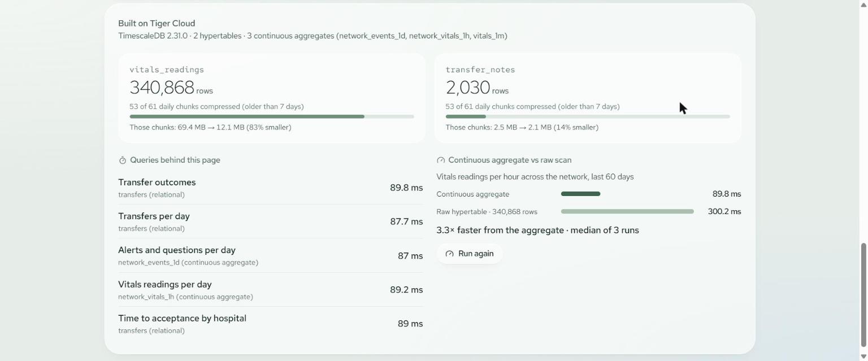
Task: Click 2.5 MB → 2.1 MB compression text
Action: click(x=522, y=127)
